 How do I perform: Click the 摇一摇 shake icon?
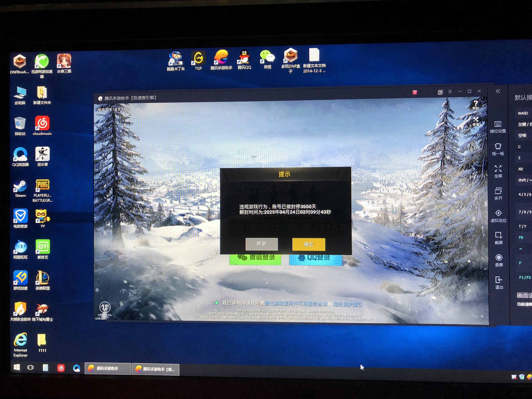click(x=498, y=149)
